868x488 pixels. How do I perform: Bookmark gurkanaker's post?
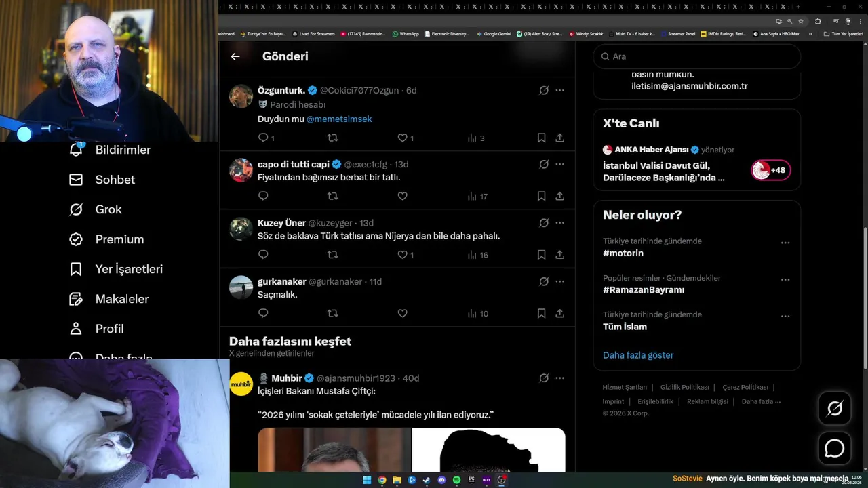pyautogui.click(x=541, y=313)
